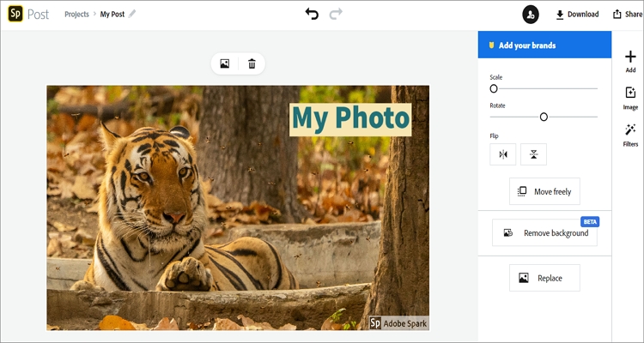Open the Projects breadcrumb link

click(76, 14)
